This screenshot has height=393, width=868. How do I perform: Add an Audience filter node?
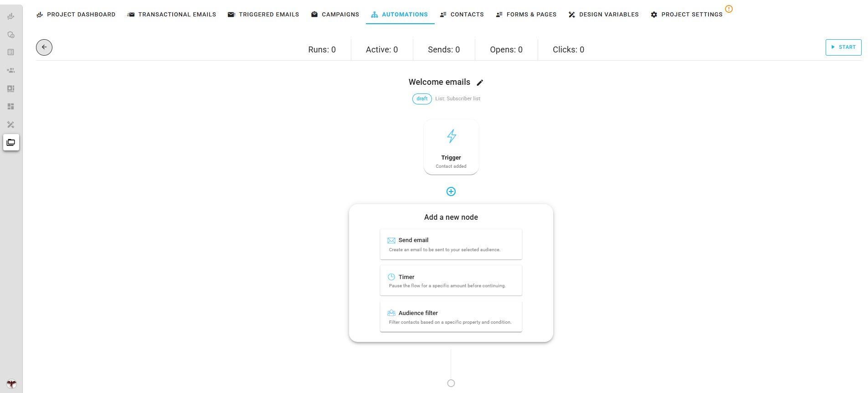[451, 316]
